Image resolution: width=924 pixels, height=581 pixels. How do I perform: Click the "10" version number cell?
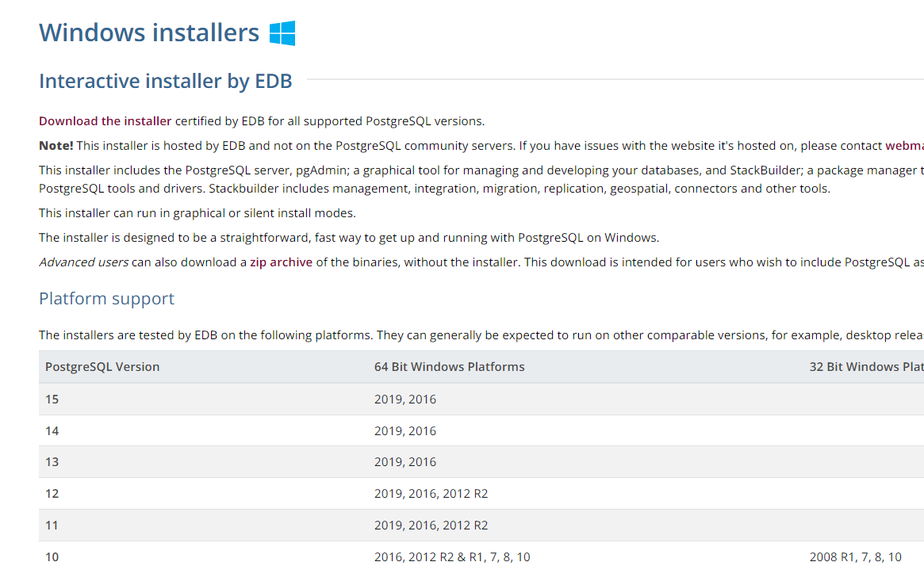(x=52, y=556)
